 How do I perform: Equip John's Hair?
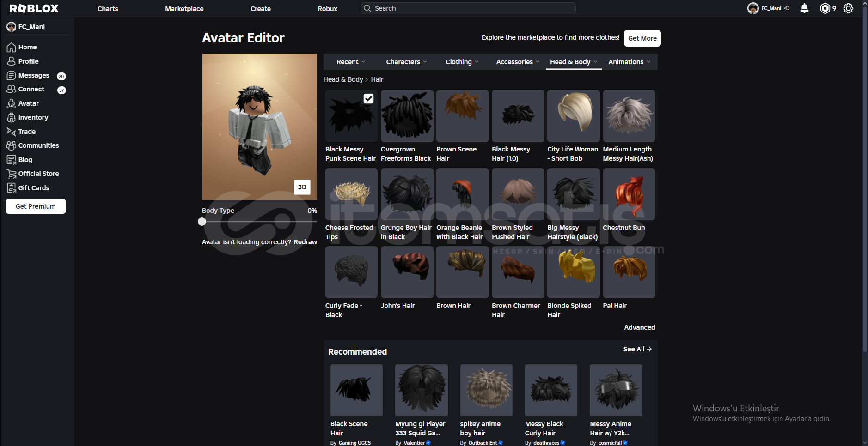pyautogui.click(x=407, y=272)
